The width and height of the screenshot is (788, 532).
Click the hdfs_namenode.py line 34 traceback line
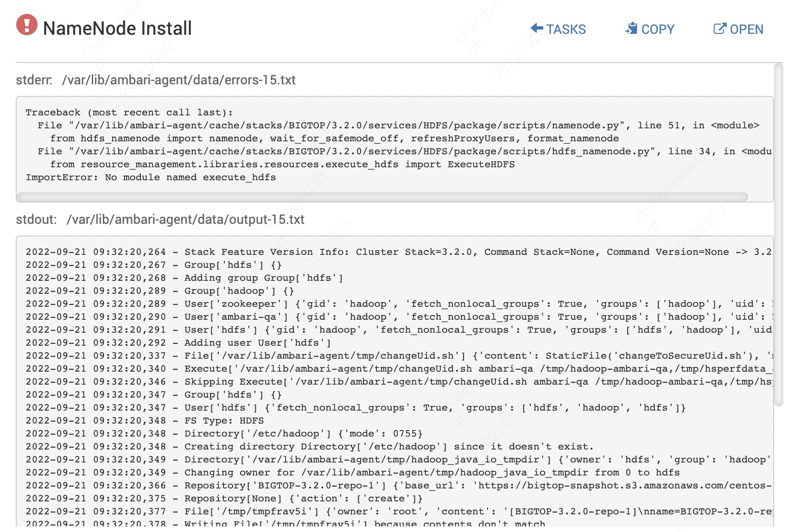pos(405,152)
